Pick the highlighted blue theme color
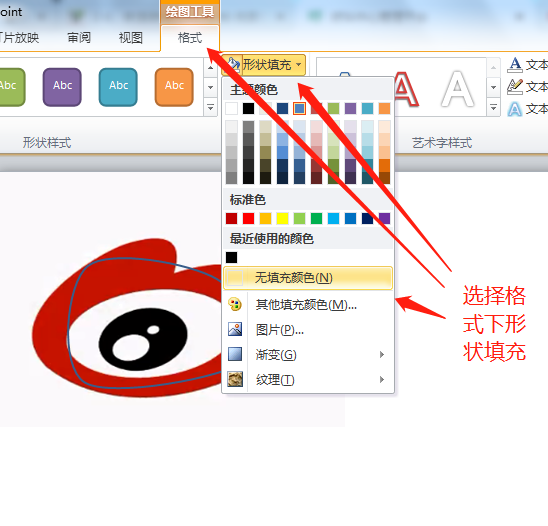The image size is (548, 526). (300, 109)
